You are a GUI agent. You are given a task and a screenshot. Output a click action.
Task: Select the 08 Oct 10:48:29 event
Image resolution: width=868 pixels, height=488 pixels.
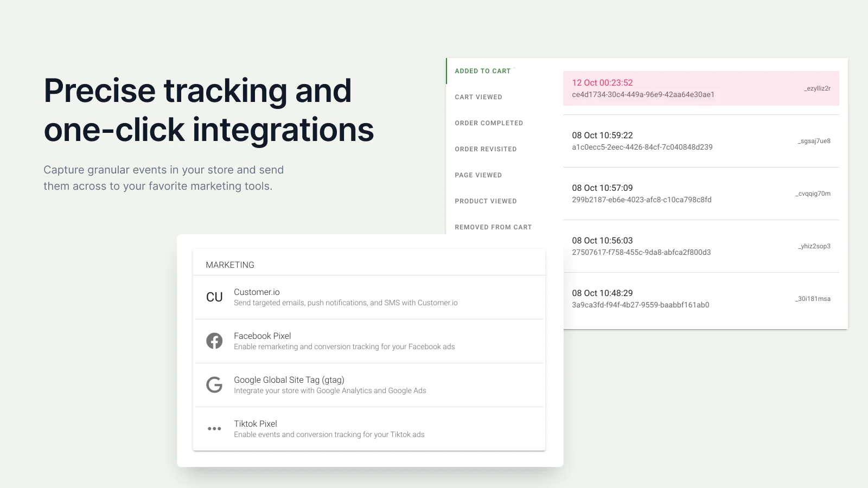point(701,299)
